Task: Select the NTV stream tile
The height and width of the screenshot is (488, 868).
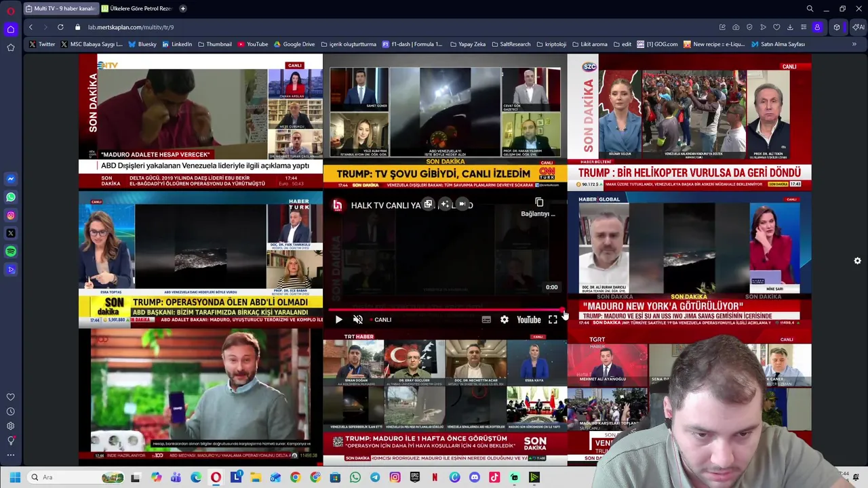Action: (x=201, y=122)
